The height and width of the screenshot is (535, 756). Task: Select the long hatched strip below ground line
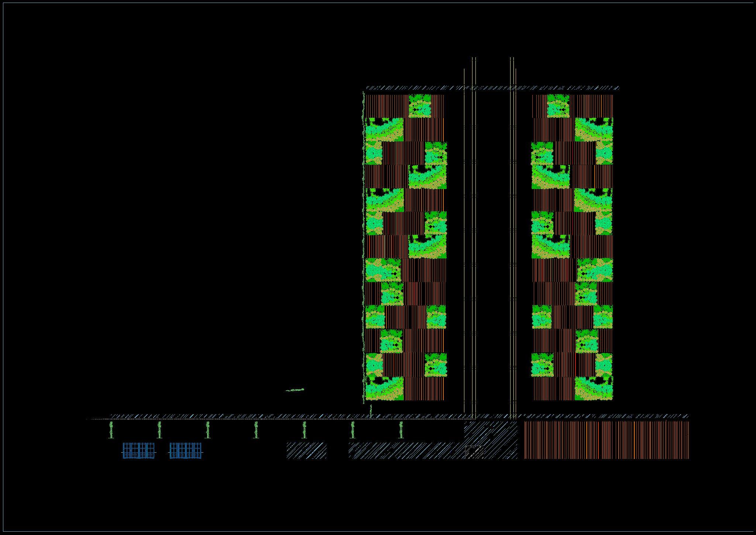pyautogui.click(x=406, y=451)
